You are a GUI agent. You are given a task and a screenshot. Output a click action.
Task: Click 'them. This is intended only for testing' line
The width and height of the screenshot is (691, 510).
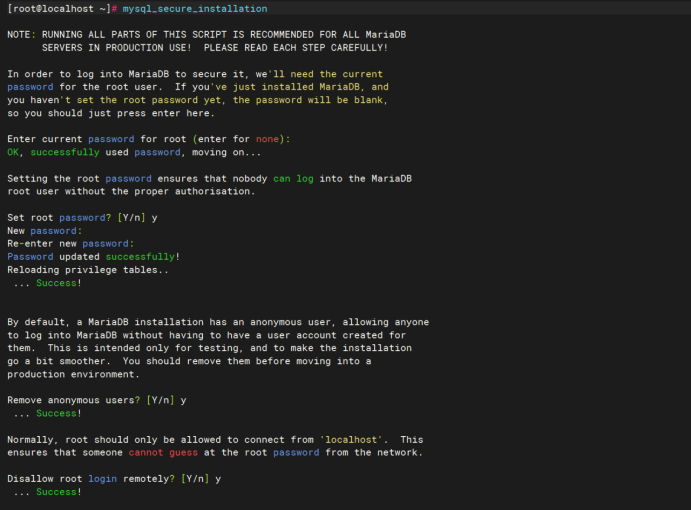[x=209, y=348]
